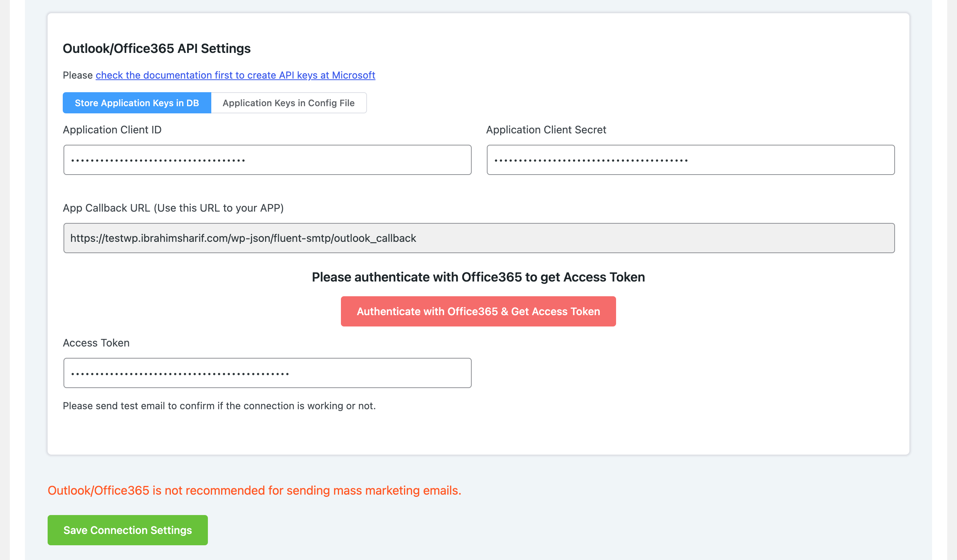Screen dimensions: 957x560
Task: Authenticate with Office365 & Get Access Token
Action: coord(478,311)
